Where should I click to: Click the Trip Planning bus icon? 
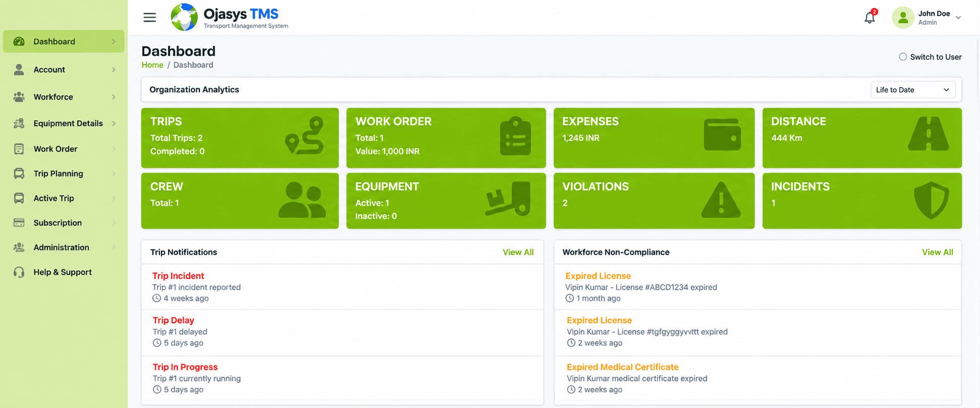point(19,173)
